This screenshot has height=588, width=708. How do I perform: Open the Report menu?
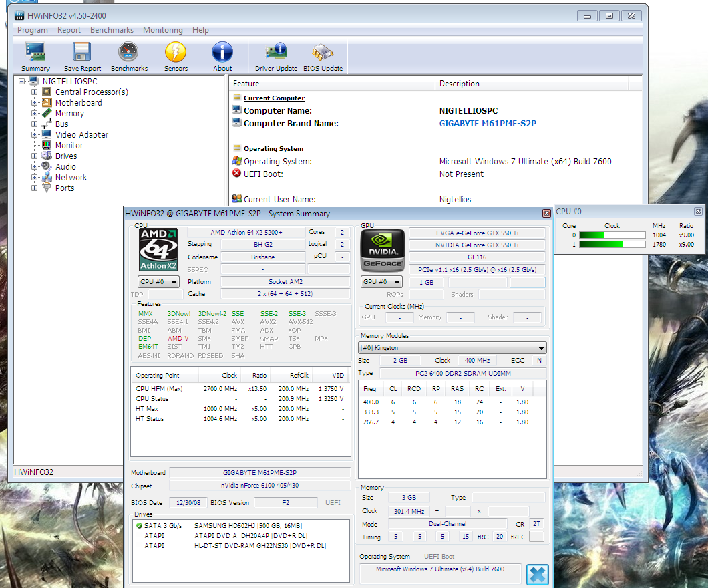69,30
